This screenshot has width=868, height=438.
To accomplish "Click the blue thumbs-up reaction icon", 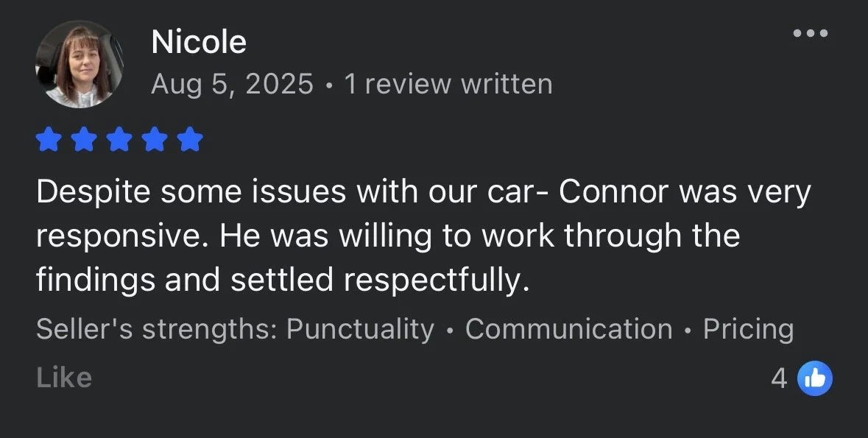I will [x=814, y=378].
